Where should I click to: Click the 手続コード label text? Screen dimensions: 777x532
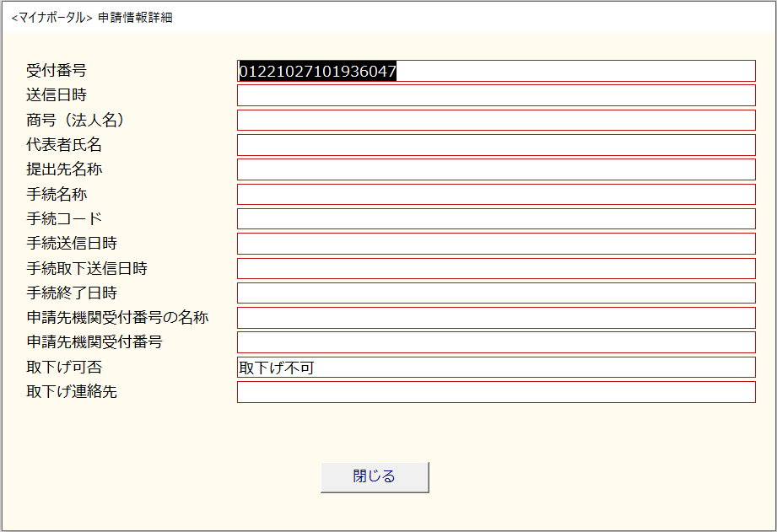63,219
